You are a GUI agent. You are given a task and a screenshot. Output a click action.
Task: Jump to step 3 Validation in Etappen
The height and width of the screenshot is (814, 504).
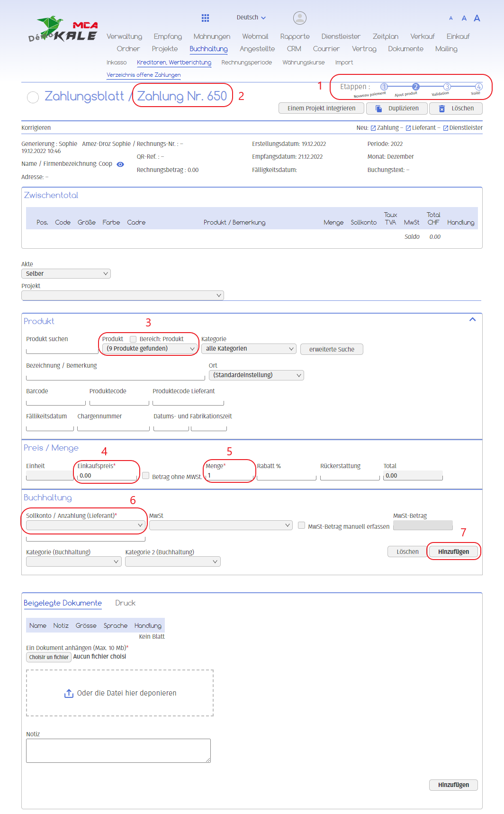pyautogui.click(x=447, y=87)
